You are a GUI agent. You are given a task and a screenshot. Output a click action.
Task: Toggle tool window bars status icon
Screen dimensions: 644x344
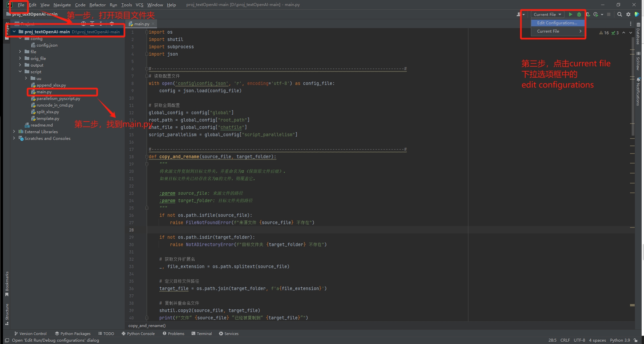(7, 340)
